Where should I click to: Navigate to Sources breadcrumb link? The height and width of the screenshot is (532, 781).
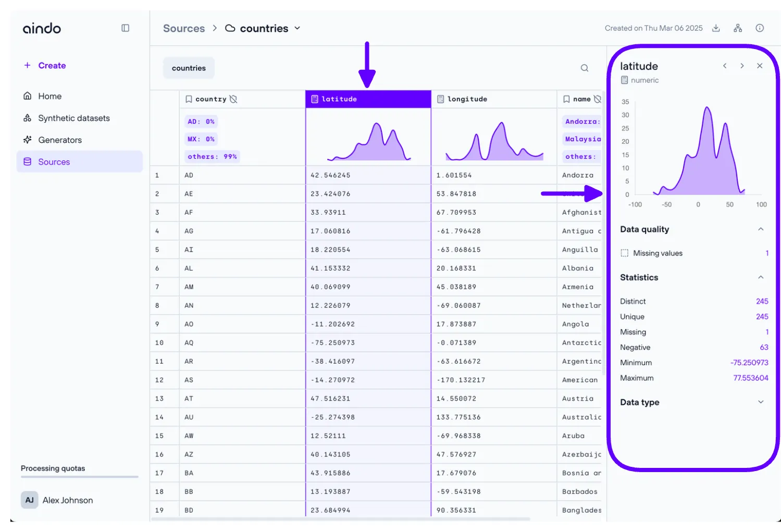(184, 29)
